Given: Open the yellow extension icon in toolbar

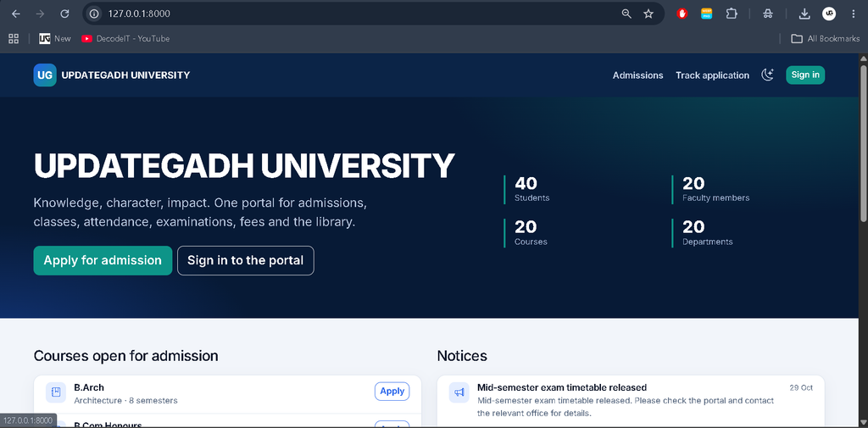Looking at the screenshot, I should [706, 14].
